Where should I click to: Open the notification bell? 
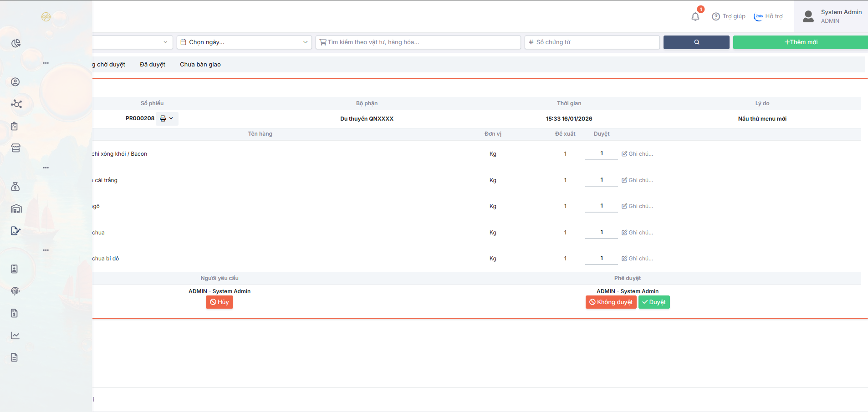click(695, 17)
